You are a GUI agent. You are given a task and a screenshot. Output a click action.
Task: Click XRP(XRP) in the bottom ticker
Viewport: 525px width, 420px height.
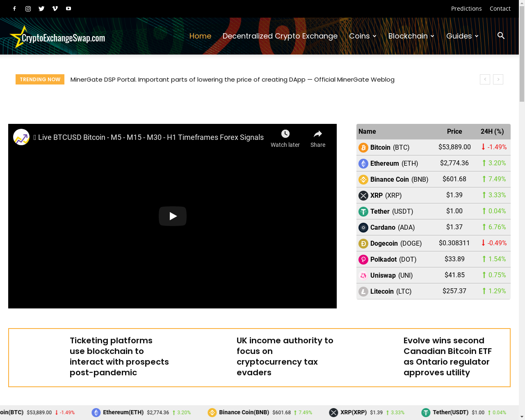point(354,412)
